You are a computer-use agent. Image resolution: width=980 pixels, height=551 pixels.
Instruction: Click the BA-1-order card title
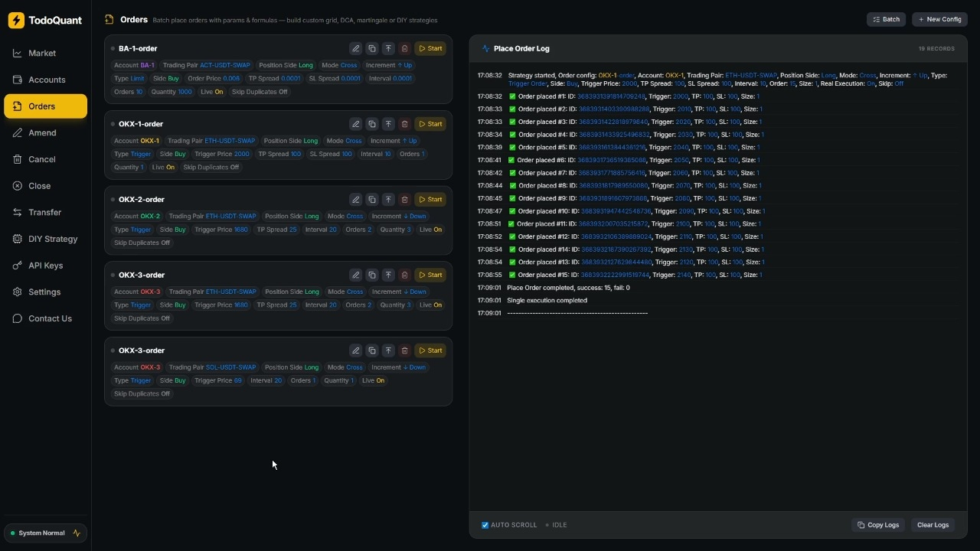point(138,48)
